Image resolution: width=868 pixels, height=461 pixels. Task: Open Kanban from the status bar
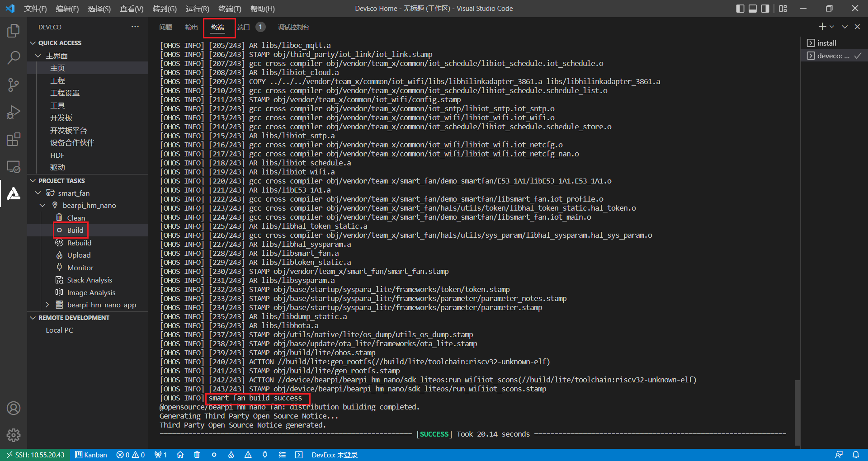[x=91, y=455]
